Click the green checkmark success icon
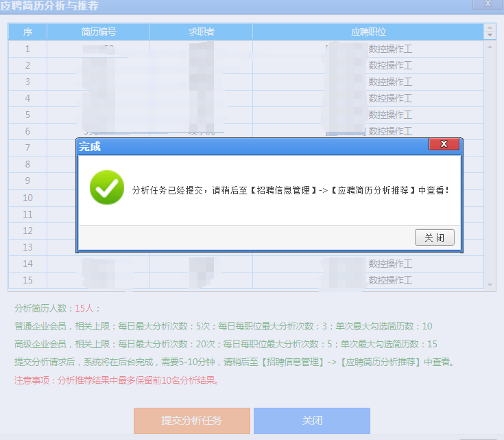 tap(107, 187)
